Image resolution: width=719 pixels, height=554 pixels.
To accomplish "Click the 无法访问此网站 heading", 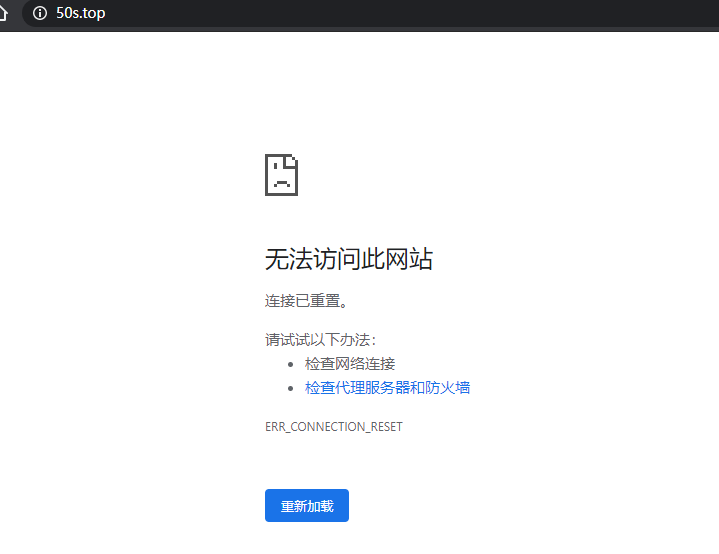I will click(x=348, y=259).
